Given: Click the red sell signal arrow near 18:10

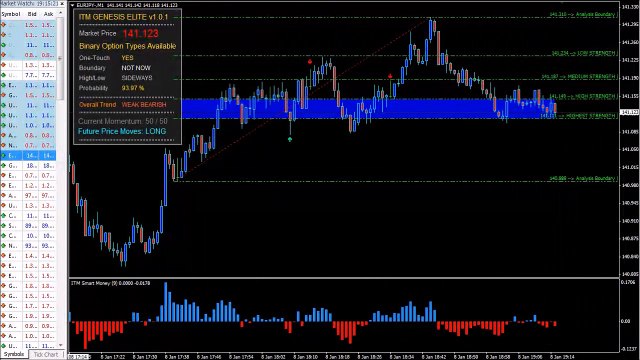Looking at the screenshot, I should (310, 62).
